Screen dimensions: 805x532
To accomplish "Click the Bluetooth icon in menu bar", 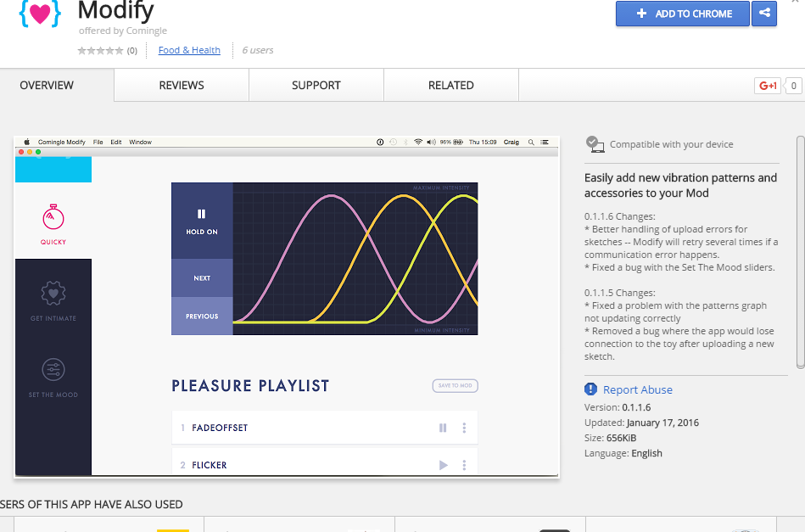I will click(405, 143).
